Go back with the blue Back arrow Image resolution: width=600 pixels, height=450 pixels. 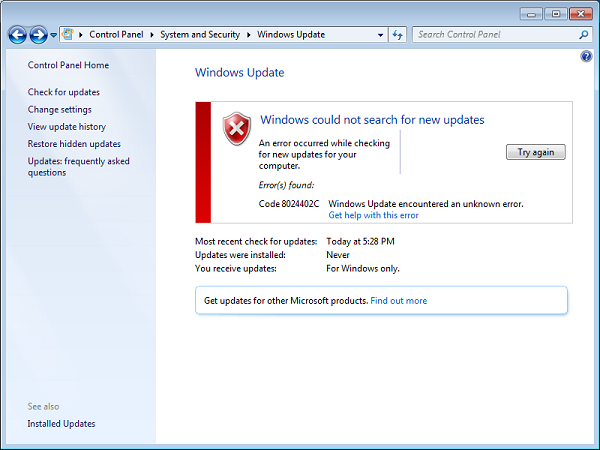click(17, 35)
